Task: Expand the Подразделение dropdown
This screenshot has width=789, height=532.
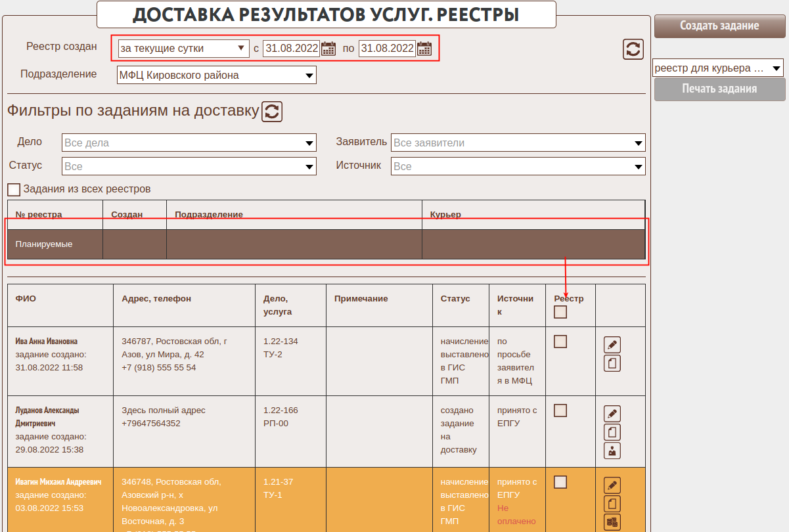Action: [216, 76]
